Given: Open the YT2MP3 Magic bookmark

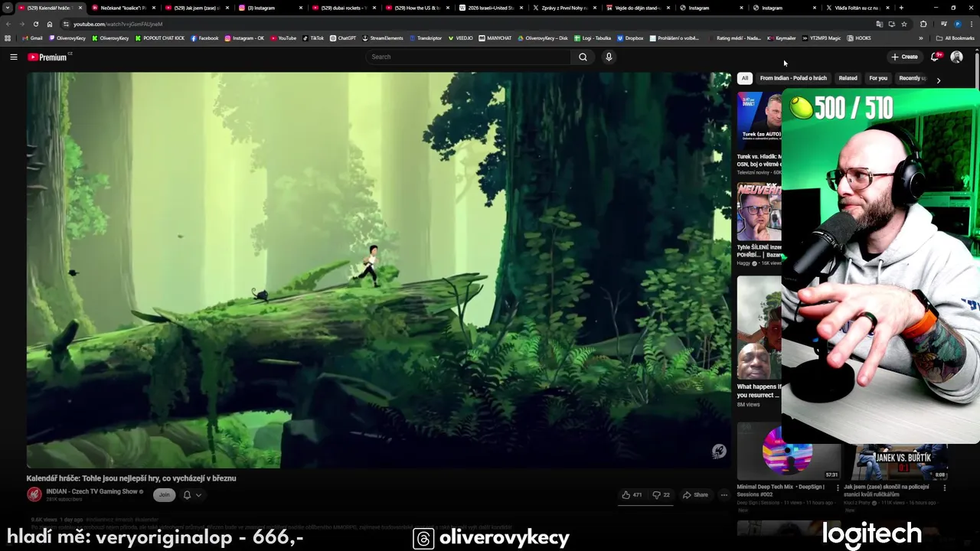Looking at the screenshot, I should [821, 38].
